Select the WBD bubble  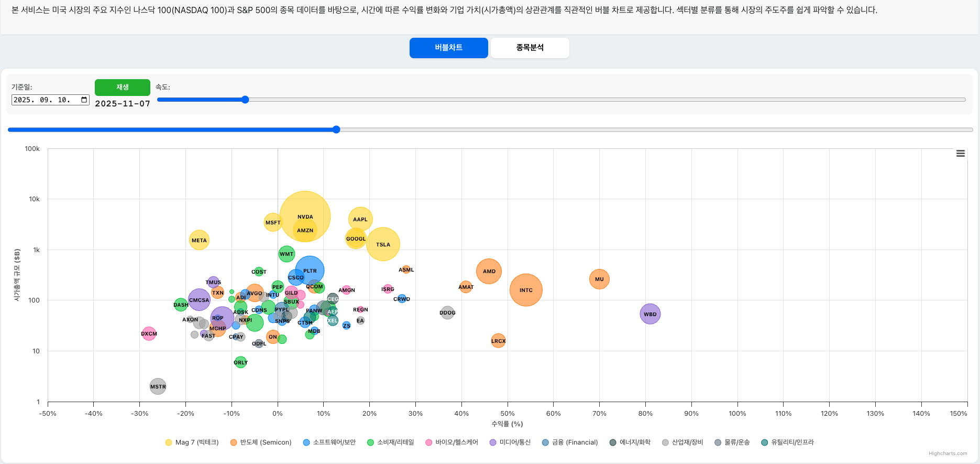coord(650,314)
